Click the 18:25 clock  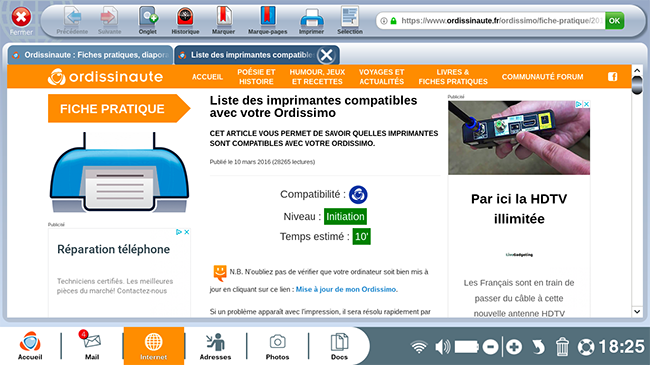(x=622, y=347)
